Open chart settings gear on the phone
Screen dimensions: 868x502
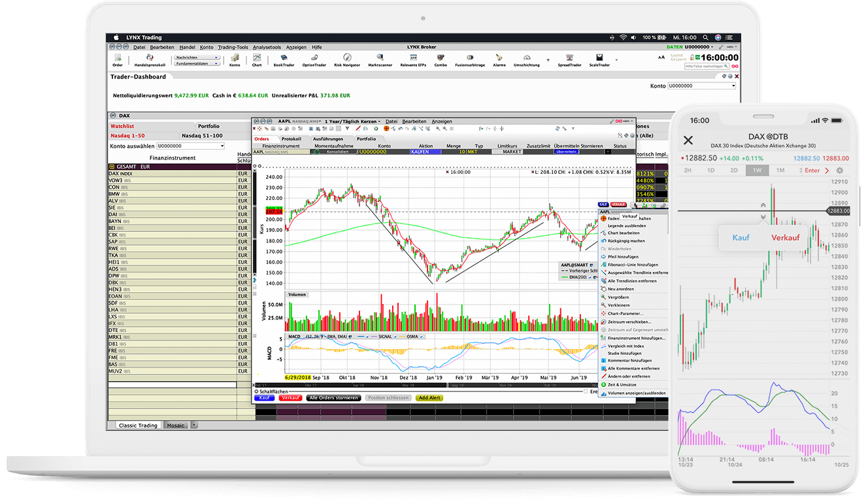coord(840,171)
